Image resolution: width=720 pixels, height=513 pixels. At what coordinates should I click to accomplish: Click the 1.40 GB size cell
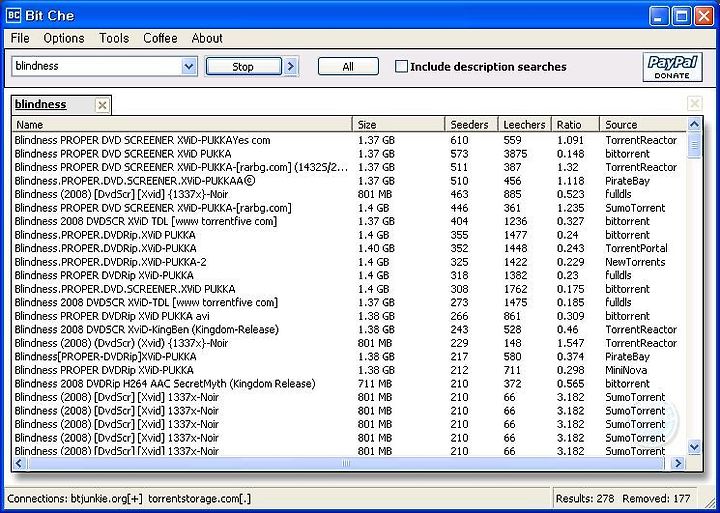click(376, 248)
